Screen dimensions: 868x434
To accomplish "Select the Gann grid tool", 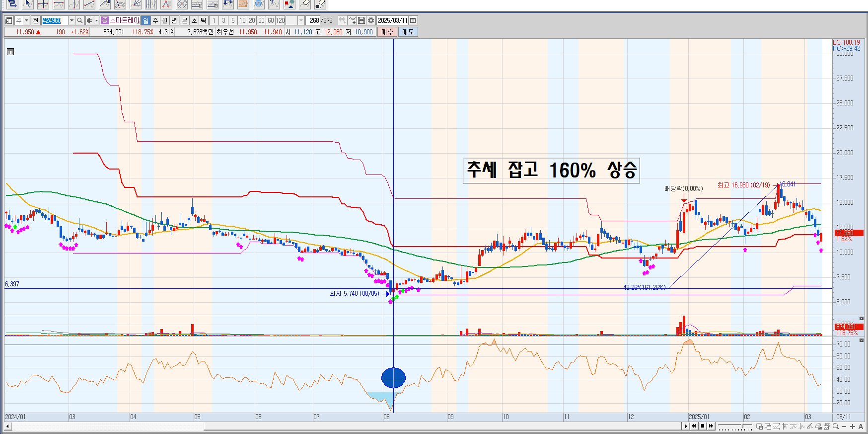I will pyautogui.click(x=182, y=4).
